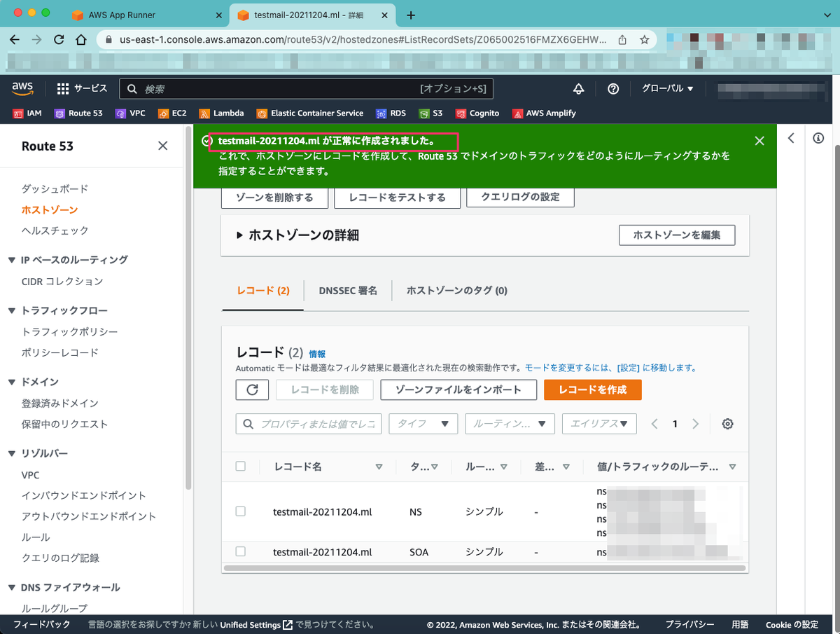Viewport: 840px width, 634px height.
Task: Open ヘルスチェック in sidebar
Action: point(55,230)
